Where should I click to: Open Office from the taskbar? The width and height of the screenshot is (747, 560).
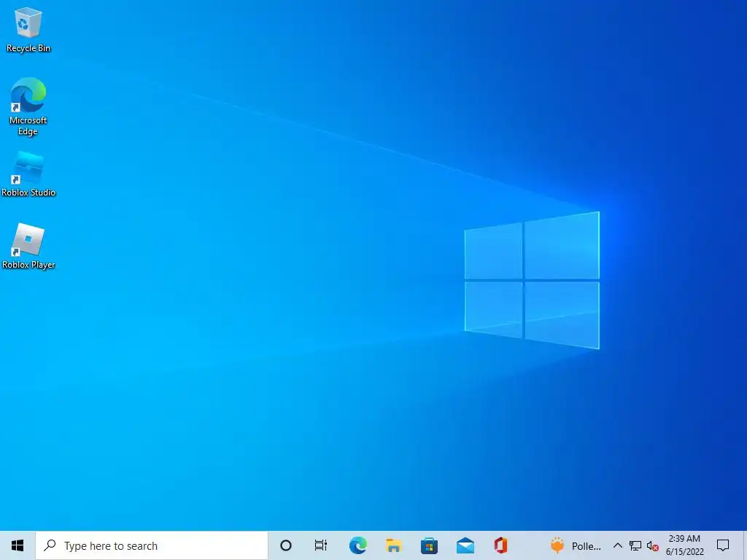pyautogui.click(x=500, y=545)
